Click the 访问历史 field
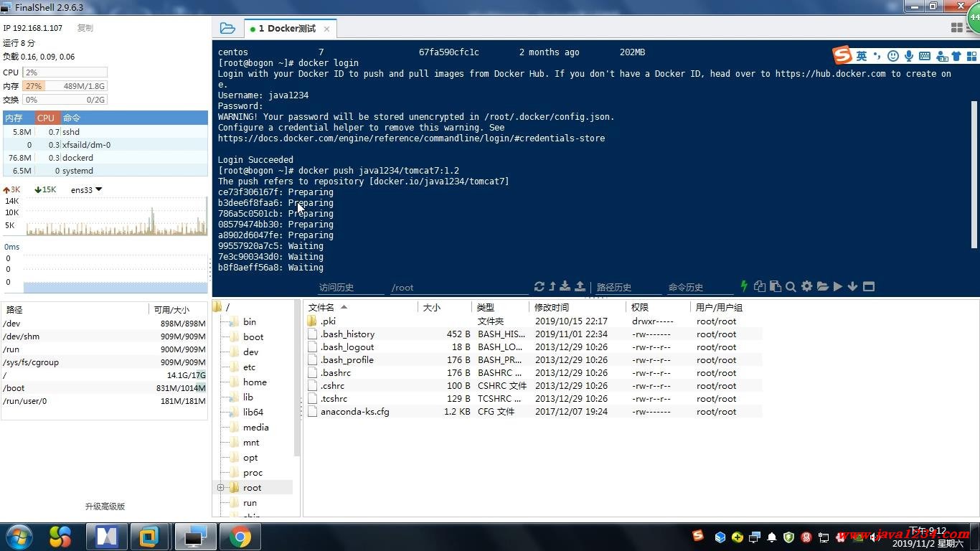The height and width of the screenshot is (551, 980). coord(351,287)
